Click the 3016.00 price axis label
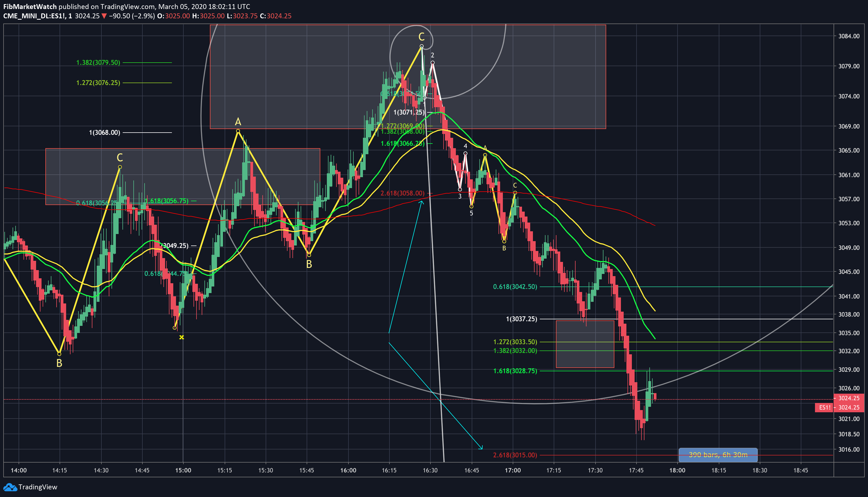 [849, 449]
